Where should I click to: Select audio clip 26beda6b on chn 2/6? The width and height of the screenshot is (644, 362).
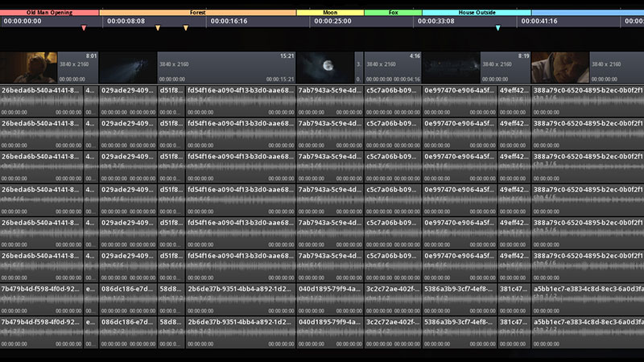pos(42,134)
